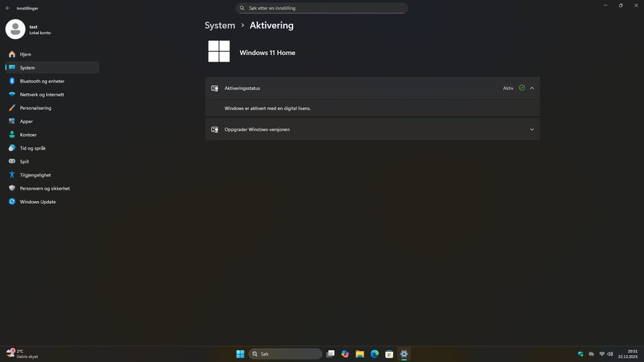
Task: Click the Aktiveringsstatus certificate icon
Action: click(215, 88)
